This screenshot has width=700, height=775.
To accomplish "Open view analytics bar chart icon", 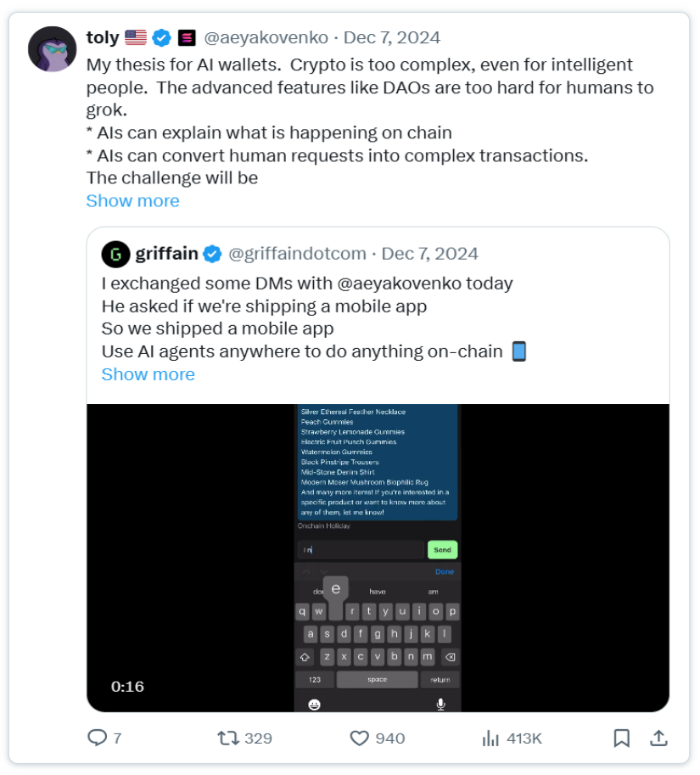I will coord(490,738).
